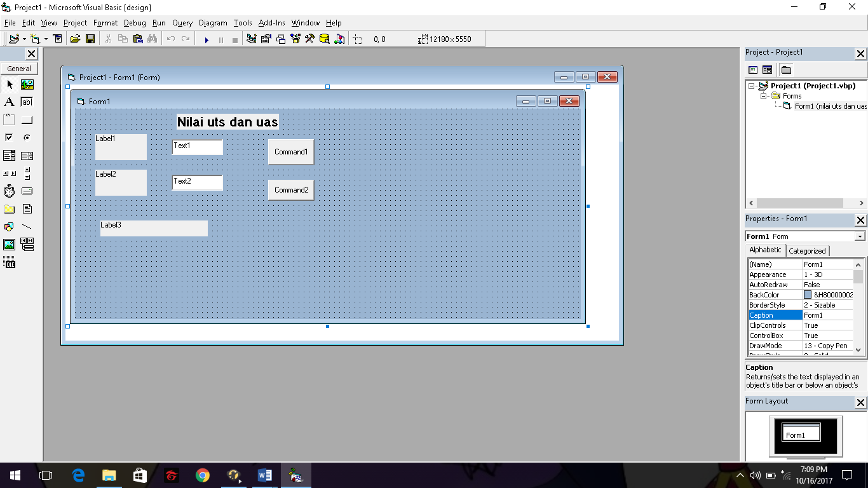Image resolution: width=868 pixels, height=488 pixels.
Task: Select the OptionButton control in the toolbox
Action: point(26,137)
